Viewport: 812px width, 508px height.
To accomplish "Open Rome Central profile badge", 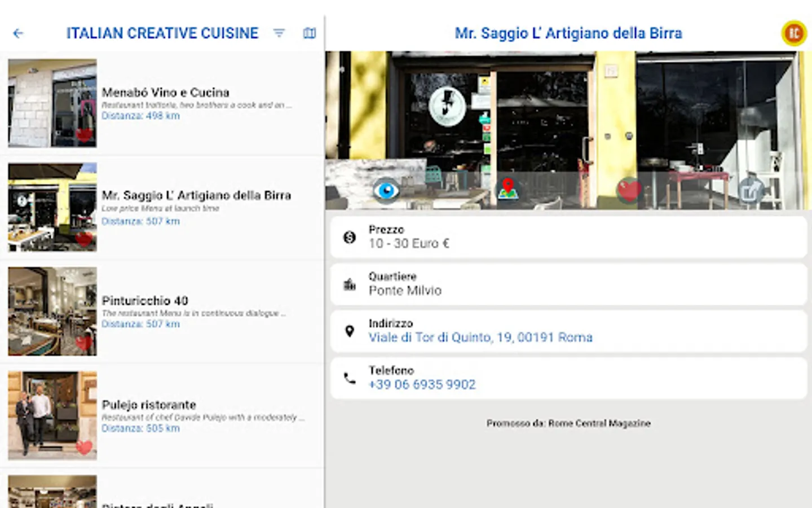I will click(794, 33).
